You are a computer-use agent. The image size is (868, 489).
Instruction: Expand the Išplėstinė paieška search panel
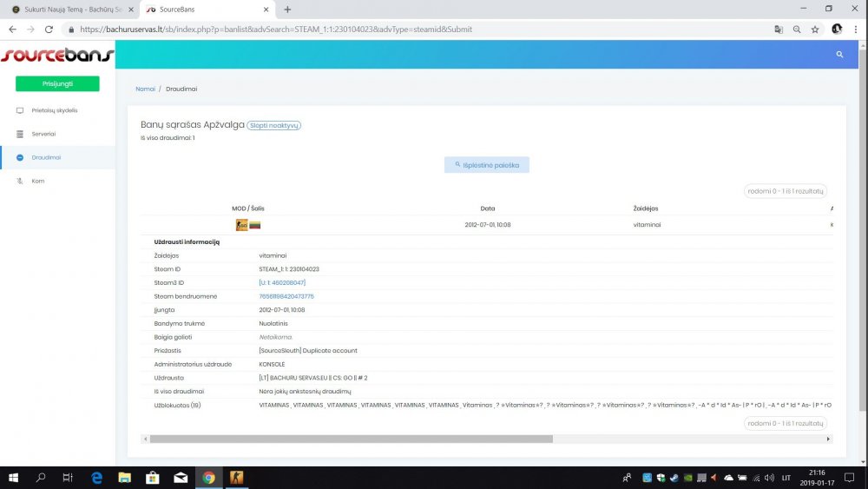pos(486,164)
